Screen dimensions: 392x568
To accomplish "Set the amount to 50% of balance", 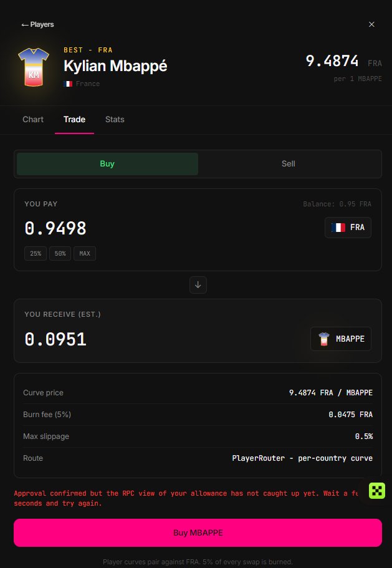I will click(60, 254).
